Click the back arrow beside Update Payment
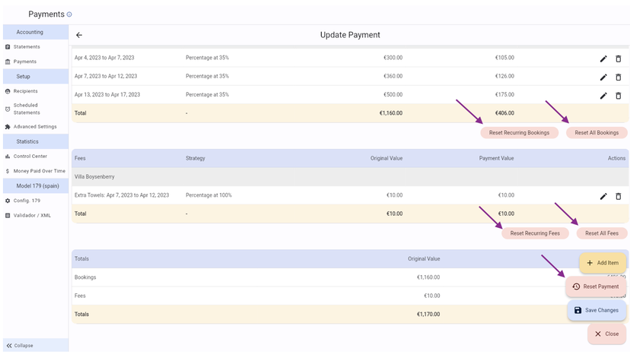Viewport: 630px width, 364px height. (79, 35)
